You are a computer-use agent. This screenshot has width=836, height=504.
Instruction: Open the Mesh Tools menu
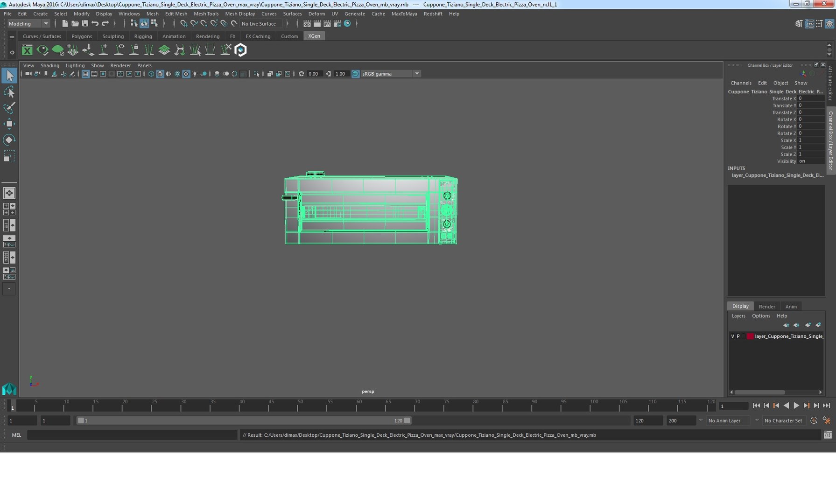206,14
